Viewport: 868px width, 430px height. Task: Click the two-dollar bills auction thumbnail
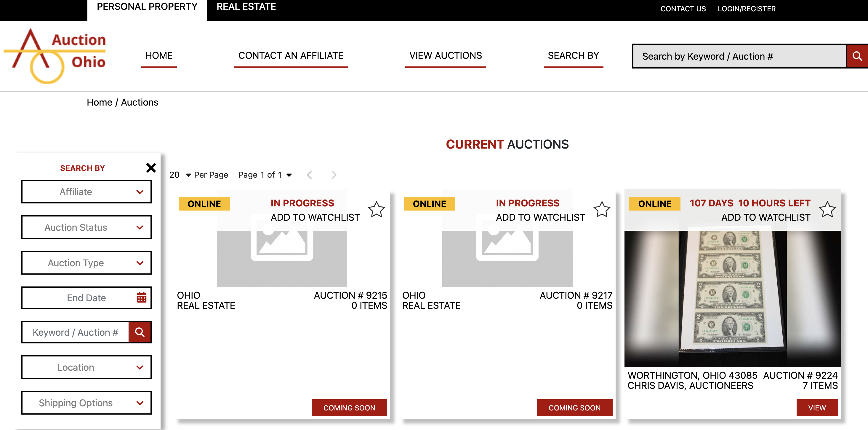(732, 298)
